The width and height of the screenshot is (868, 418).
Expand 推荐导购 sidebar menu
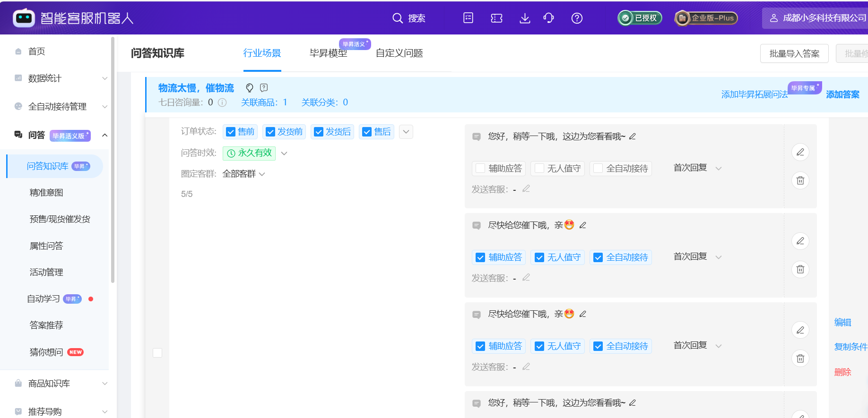pyautogui.click(x=105, y=412)
